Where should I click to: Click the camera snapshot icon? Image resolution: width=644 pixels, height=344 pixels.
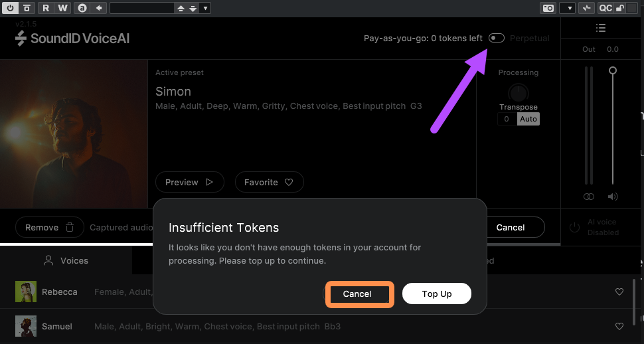point(548,8)
